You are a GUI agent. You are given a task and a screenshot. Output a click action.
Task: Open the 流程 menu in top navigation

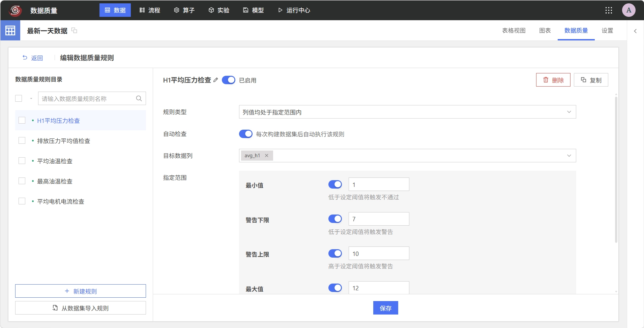coord(150,10)
